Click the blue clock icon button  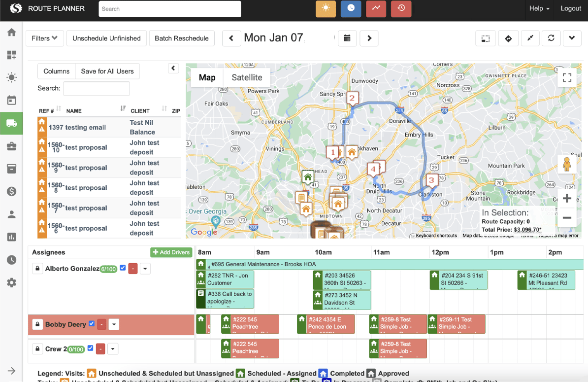pyautogui.click(x=351, y=9)
